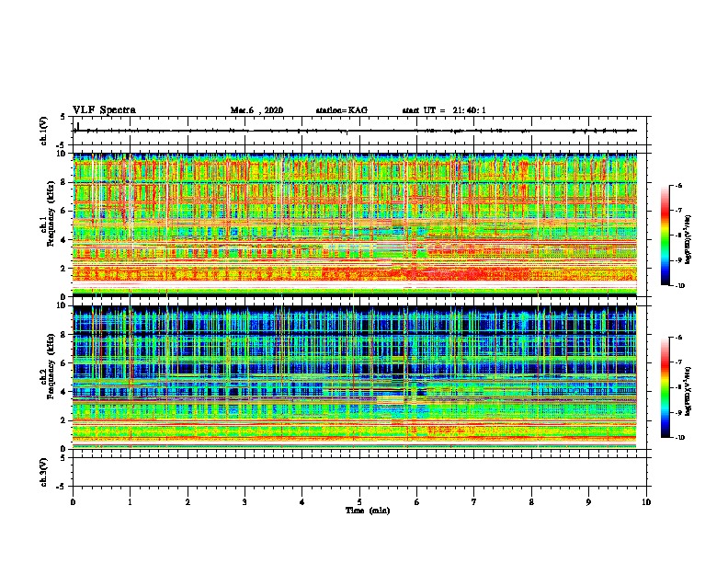Click time axis tick label "7"
This screenshot has height=563, width=728.
(474, 502)
